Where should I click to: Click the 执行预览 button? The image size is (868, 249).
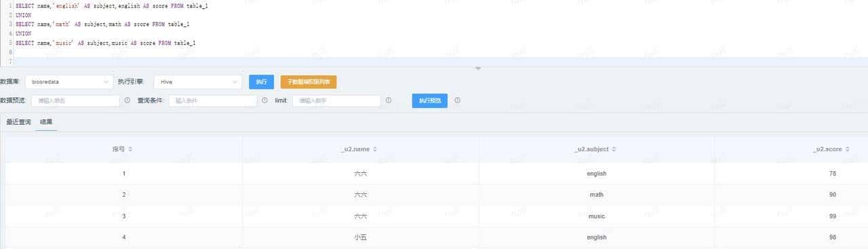[429, 100]
